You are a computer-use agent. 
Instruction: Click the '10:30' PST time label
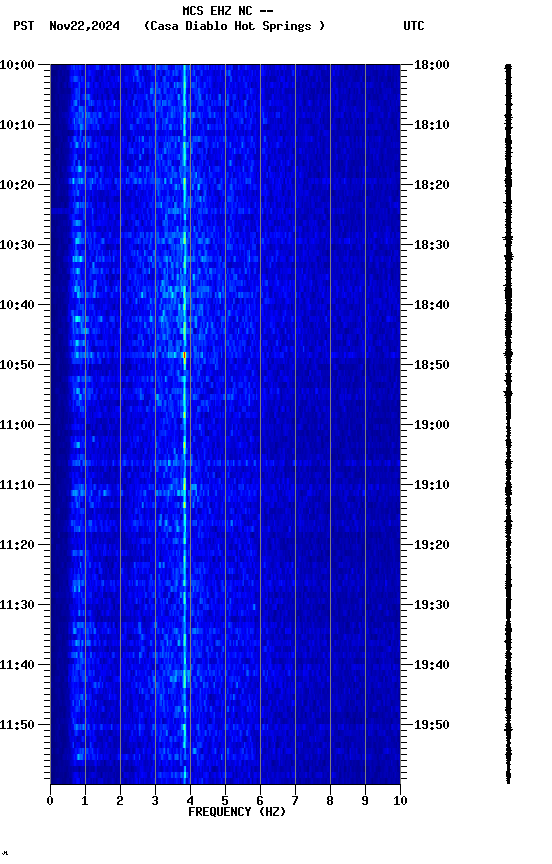coord(17,245)
